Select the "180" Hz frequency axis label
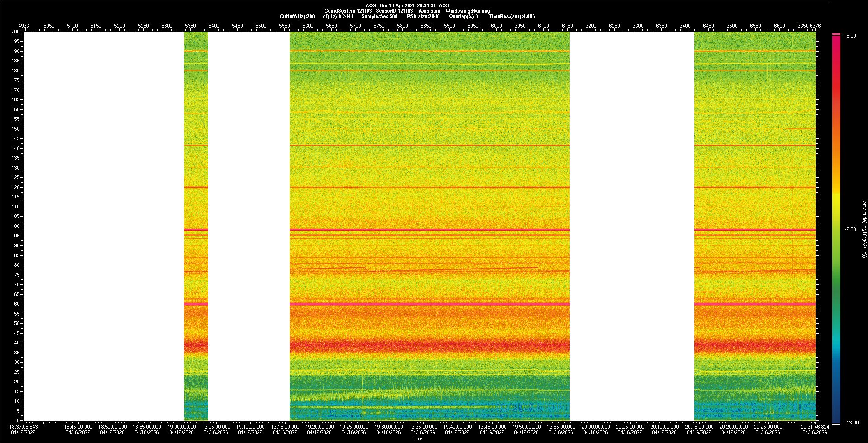The image size is (868, 443). [x=16, y=71]
